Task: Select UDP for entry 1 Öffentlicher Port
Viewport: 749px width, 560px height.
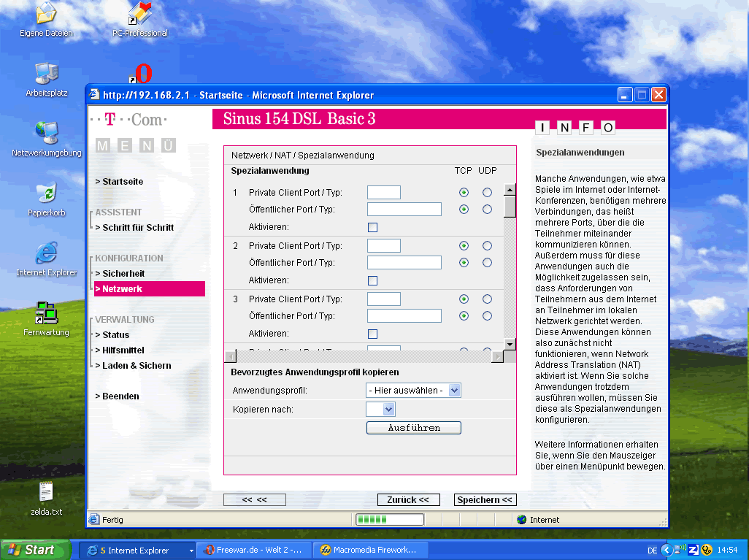Action: click(x=487, y=210)
